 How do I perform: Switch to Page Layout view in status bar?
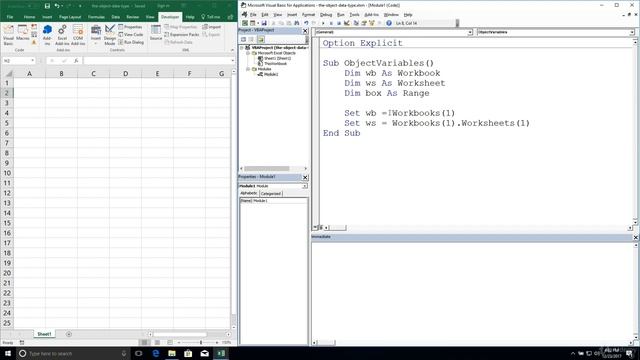(x=158, y=342)
